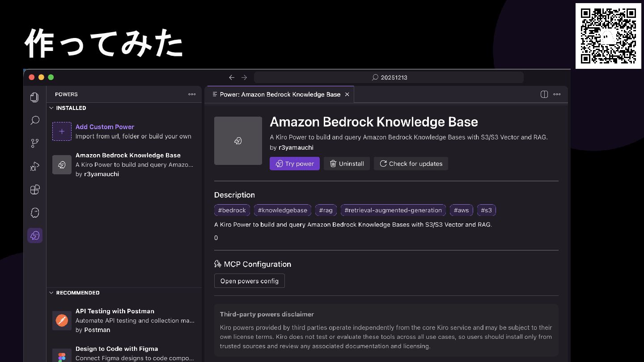Click the #knowledgebase tag
This screenshot has width=644, height=362.
coord(283,210)
